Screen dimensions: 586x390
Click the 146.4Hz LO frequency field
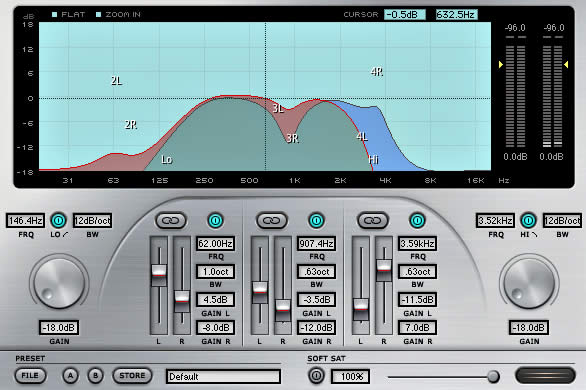(25, 220)
